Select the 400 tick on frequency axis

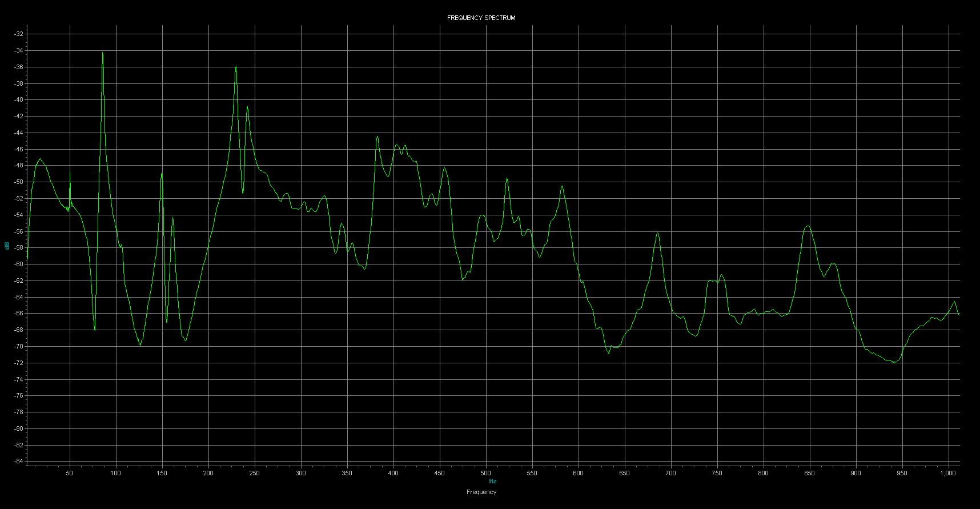pyautogui.click(x=393, y=473)
